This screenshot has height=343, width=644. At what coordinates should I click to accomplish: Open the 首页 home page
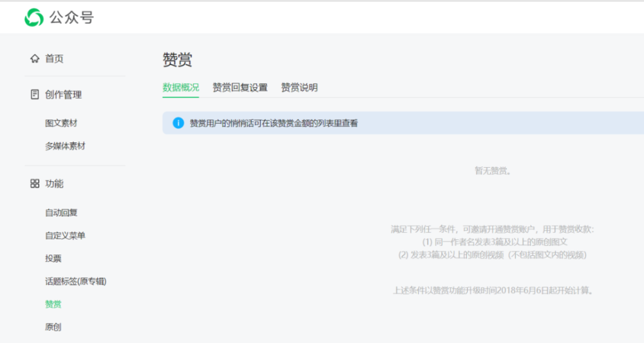point(54,59)
